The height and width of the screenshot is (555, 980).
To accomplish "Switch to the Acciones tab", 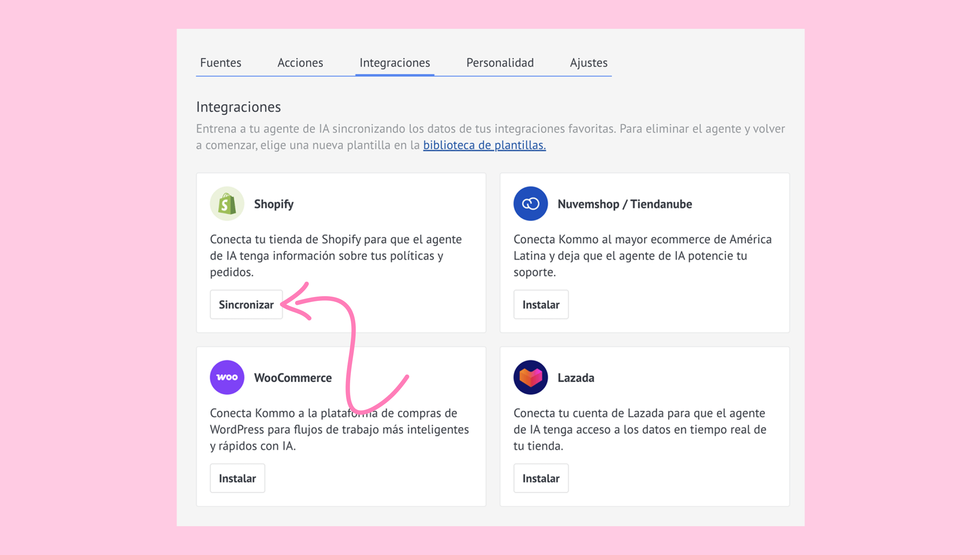I will coord(300,62).
